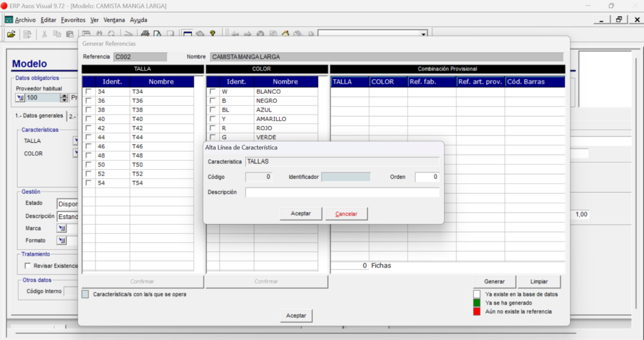Expand the toolbar combo box dropdown arrow
Screen dimensions: 644x340
(x=423, y=34)
